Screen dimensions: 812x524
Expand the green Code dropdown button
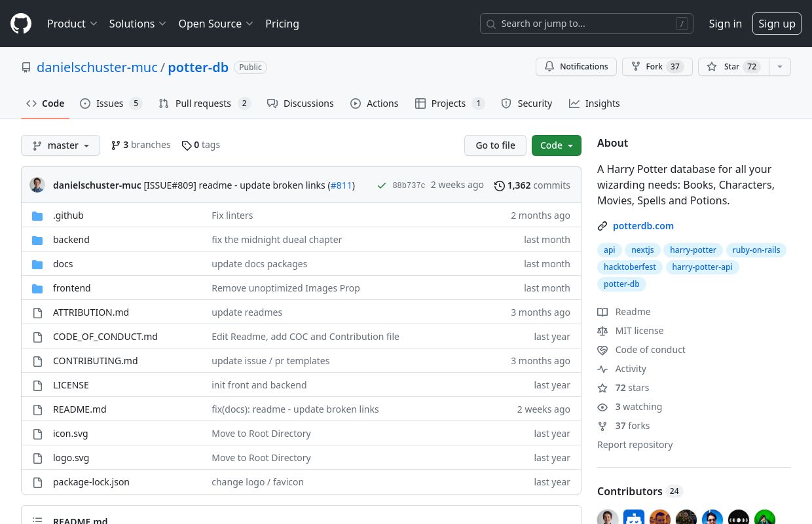[556, 145]
